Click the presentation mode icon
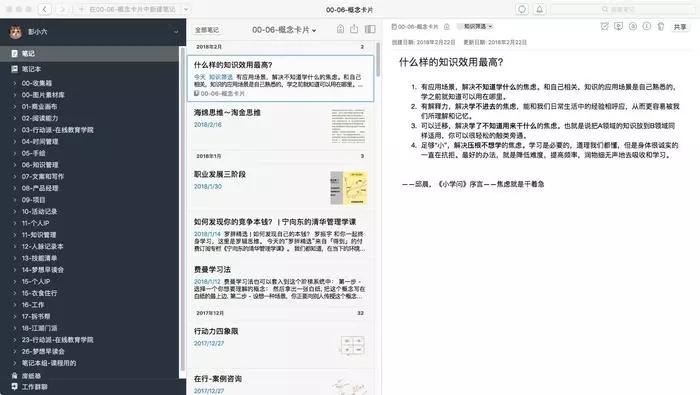 click(618, 27)
